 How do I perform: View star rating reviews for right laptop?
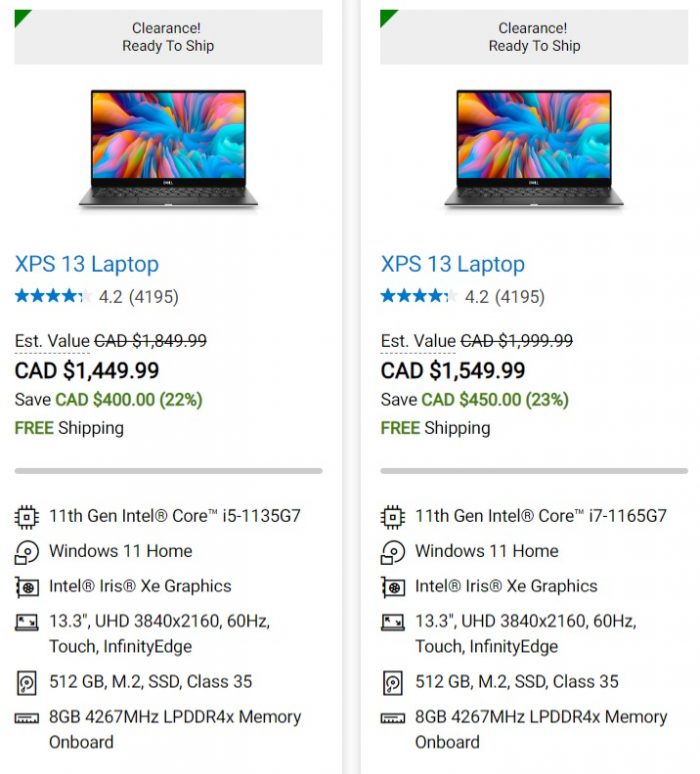click(x=463, y=296)
